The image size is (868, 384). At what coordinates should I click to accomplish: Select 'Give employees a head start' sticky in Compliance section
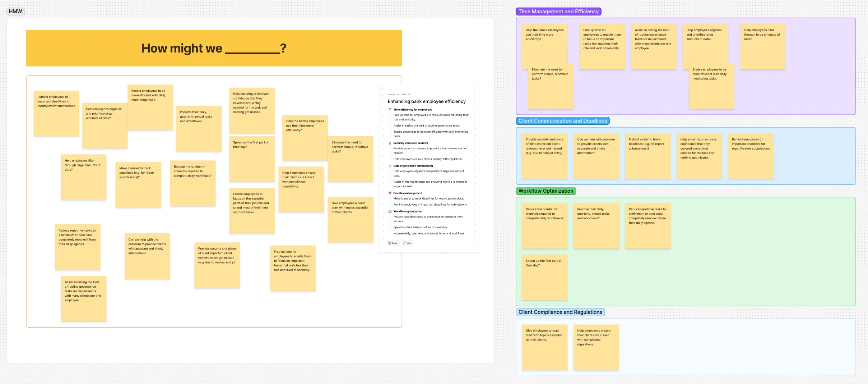[544, 347]
